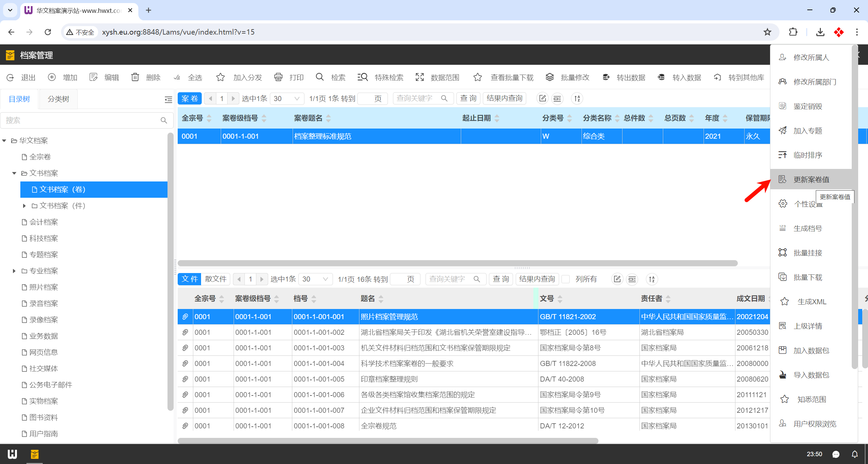Select 更新案卷值 in the dropdown menu
This screenshot has height=464, width=868.
pyautogui.click(x=811, y=179)
